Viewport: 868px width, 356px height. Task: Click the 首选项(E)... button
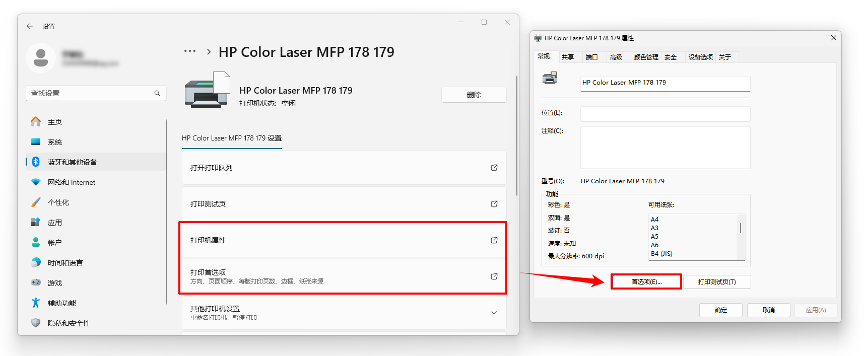[x=646, y=281]
